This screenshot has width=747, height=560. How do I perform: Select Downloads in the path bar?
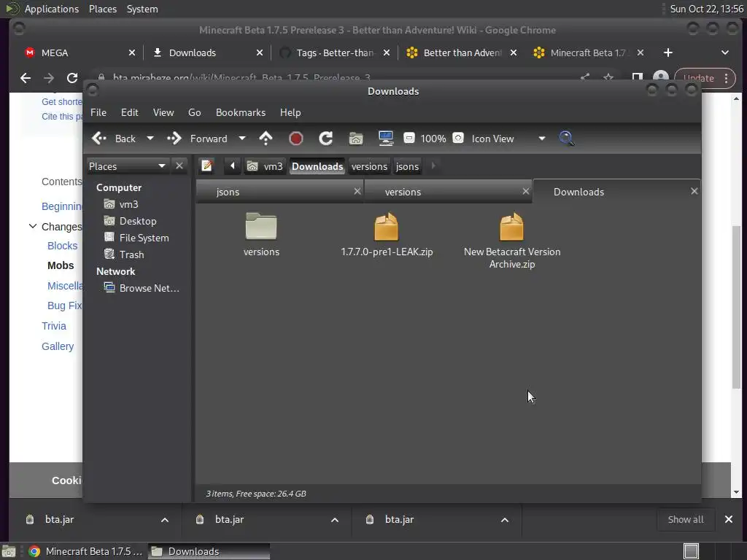pyautogui.click(x=317, y=166)
